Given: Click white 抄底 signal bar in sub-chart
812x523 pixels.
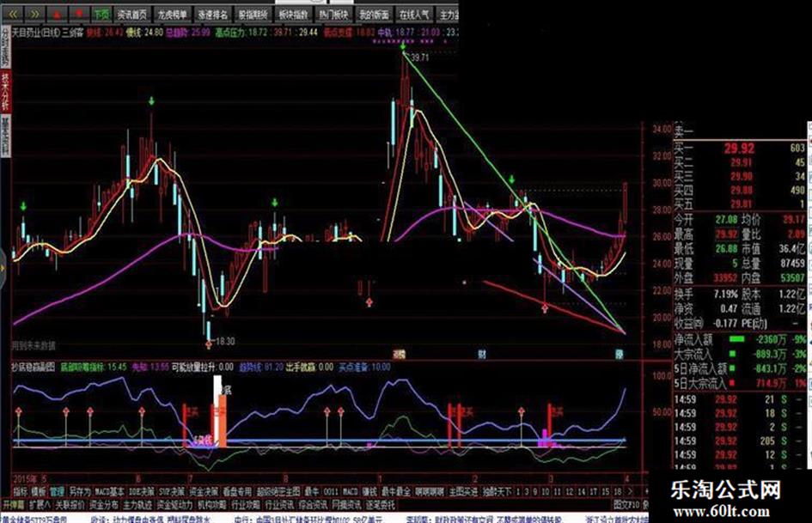Looking at the screenshot, I should [217, 411].
